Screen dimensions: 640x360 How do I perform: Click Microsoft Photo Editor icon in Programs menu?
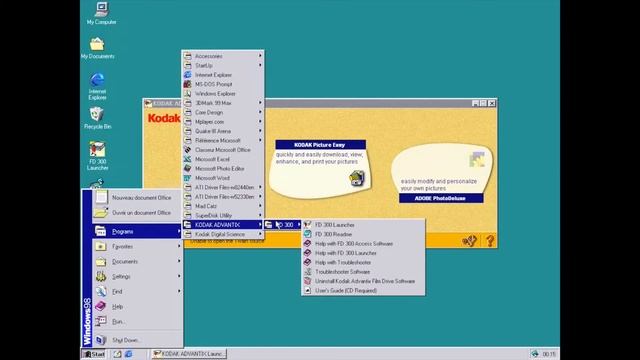(x=187, y=169)
